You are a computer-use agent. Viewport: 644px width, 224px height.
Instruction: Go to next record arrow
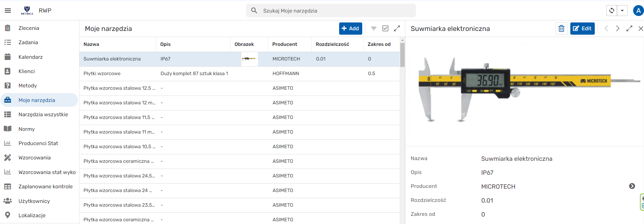click(618, 29)
